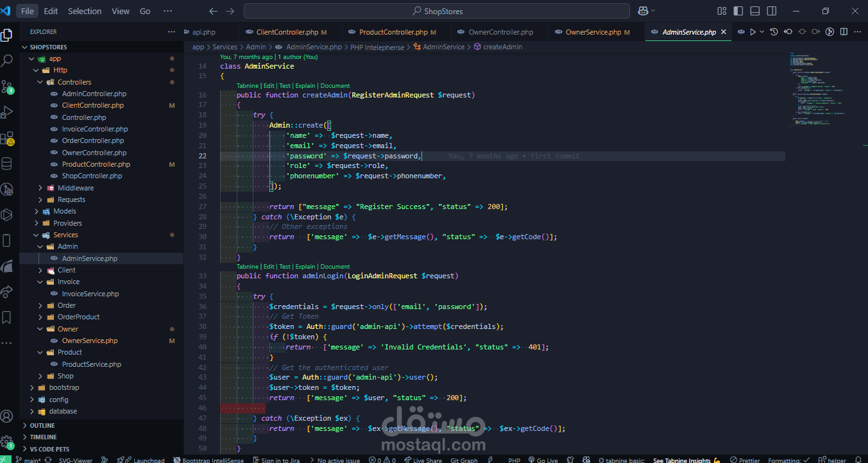Click Services in the breadcrumb path

tap(225, 47)
